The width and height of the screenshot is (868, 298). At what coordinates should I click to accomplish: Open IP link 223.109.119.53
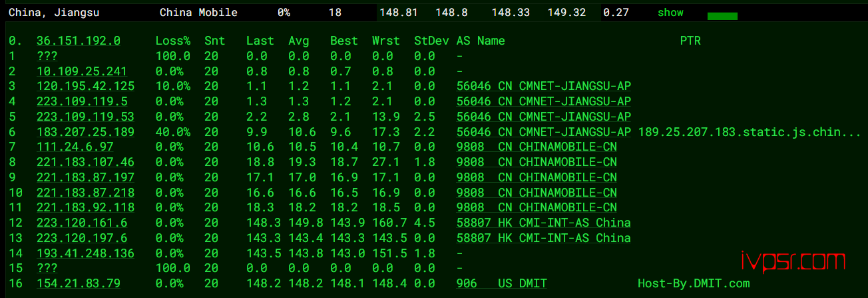coord(85,117)
